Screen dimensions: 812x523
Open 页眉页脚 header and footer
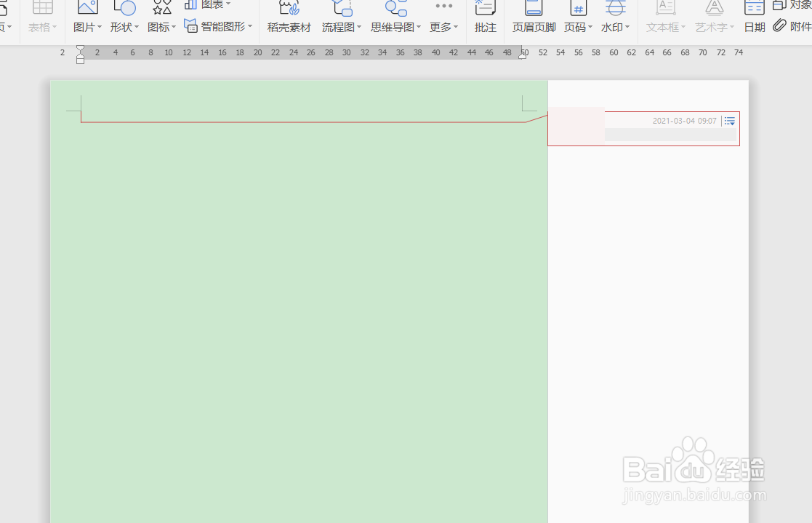click(534, 17)
